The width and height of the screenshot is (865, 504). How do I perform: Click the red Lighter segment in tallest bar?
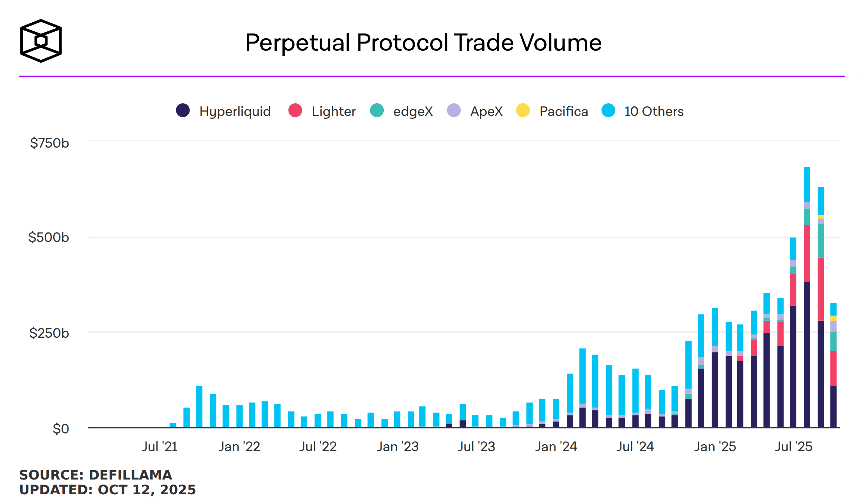pos(807,253)
